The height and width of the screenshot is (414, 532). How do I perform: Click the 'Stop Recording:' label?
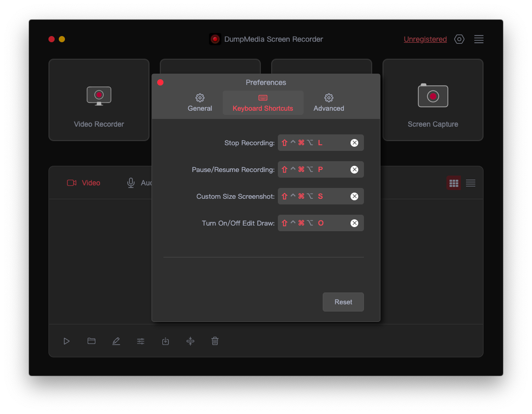250,143
